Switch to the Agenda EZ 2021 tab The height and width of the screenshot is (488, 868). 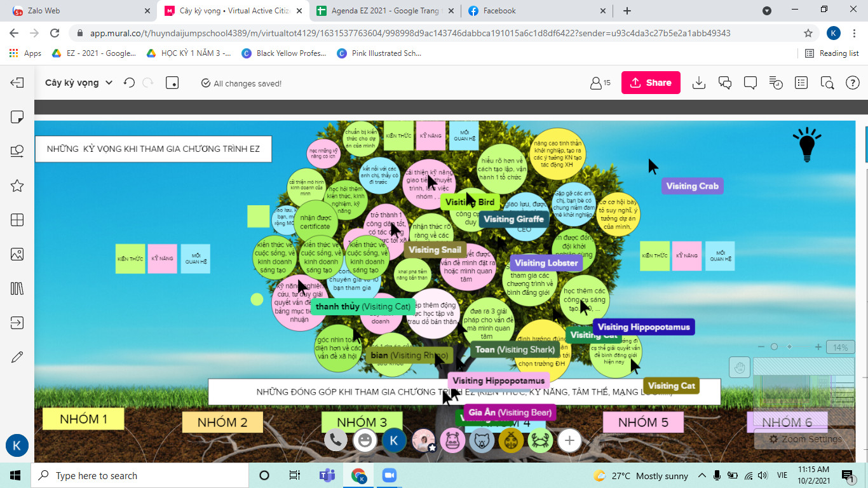(385, 11)
